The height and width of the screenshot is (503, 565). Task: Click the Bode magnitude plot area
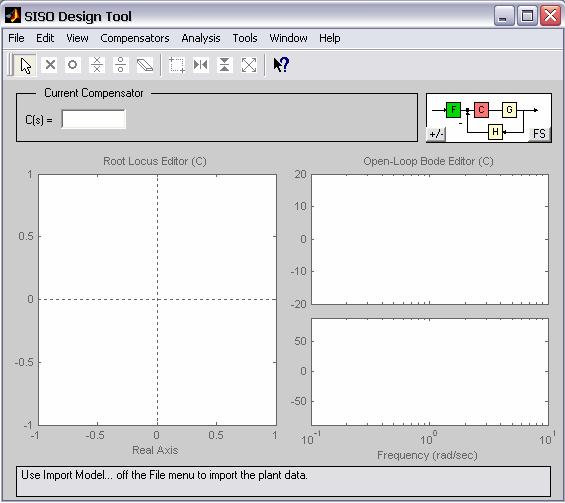430,240
